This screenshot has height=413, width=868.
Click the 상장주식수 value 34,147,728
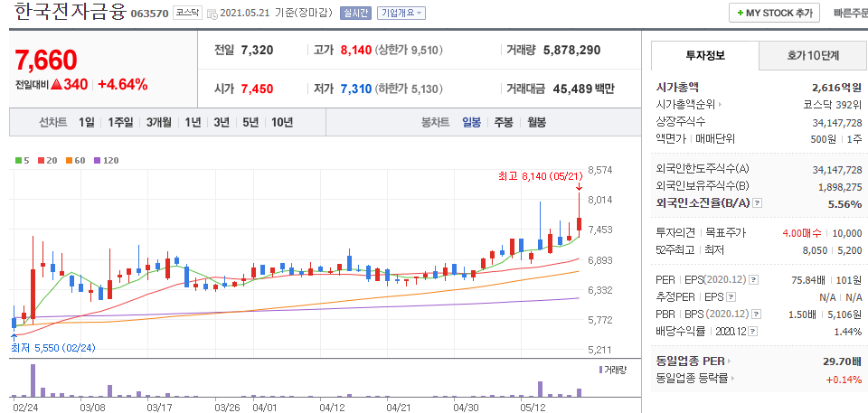[x=839, y=122]
